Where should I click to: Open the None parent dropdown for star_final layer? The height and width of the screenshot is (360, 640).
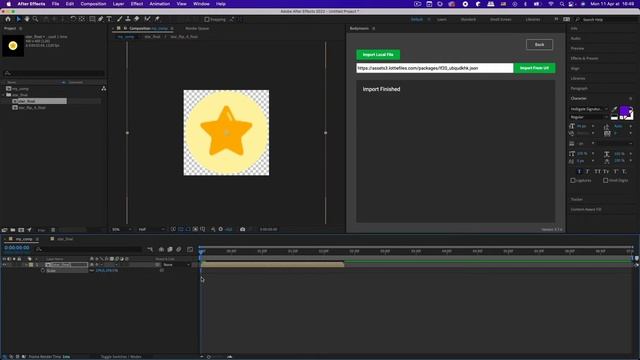[x=176, y=264]
